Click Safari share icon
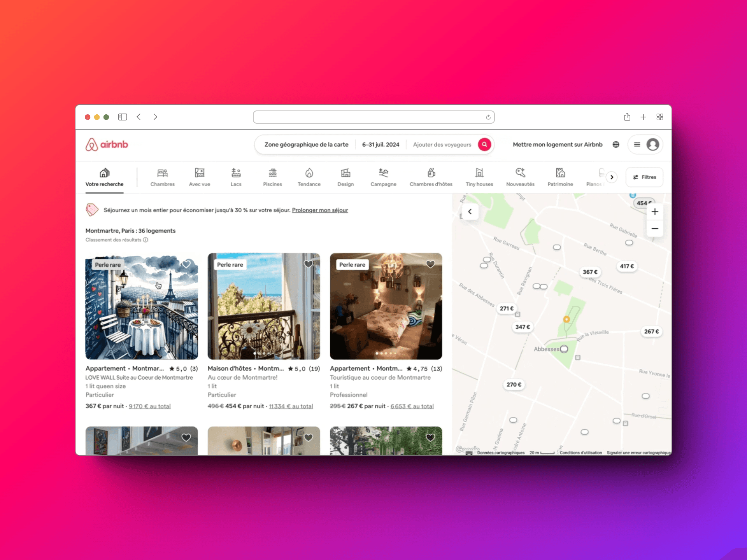Viewport: 747px width, 560px height. point(627,117)
